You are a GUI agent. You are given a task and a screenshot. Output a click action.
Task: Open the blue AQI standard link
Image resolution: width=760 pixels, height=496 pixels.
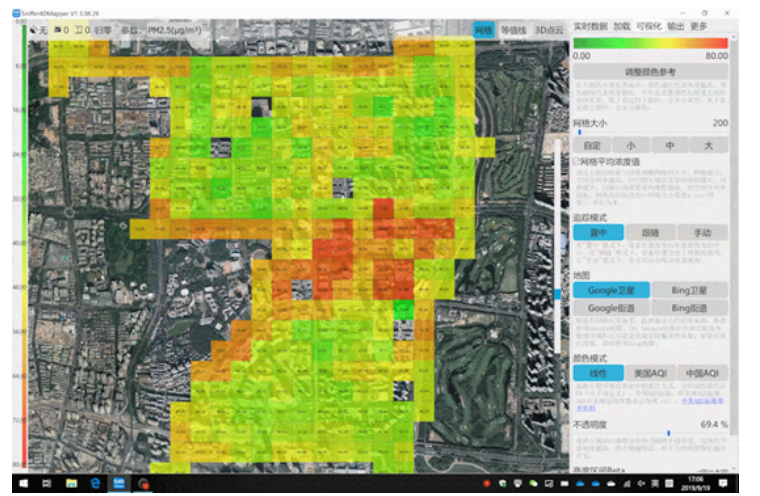[x=702, y=401]
